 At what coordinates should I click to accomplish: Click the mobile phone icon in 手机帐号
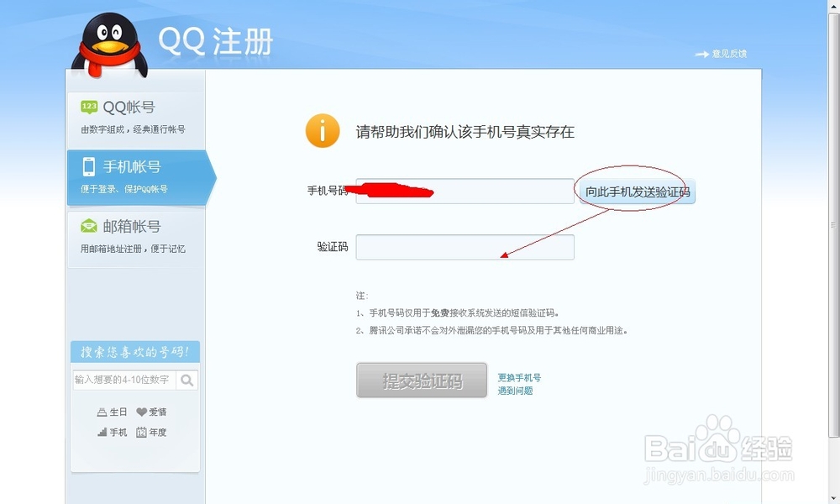click(x=89, y=166)
